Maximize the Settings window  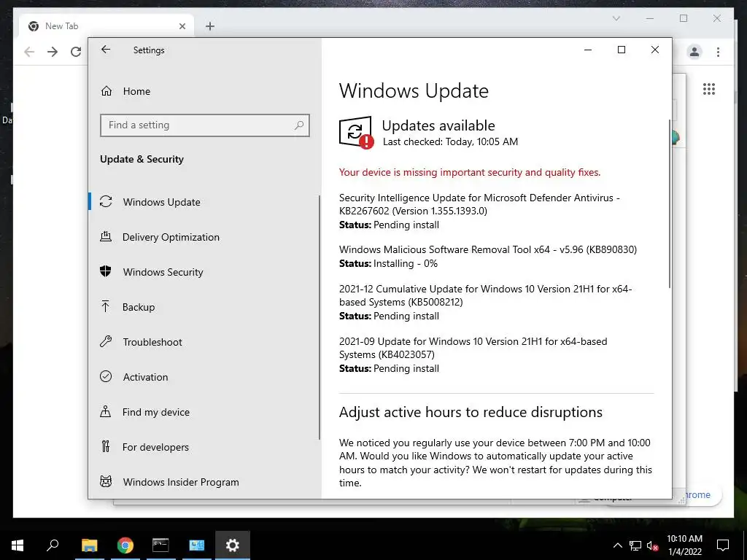point(622,50)
